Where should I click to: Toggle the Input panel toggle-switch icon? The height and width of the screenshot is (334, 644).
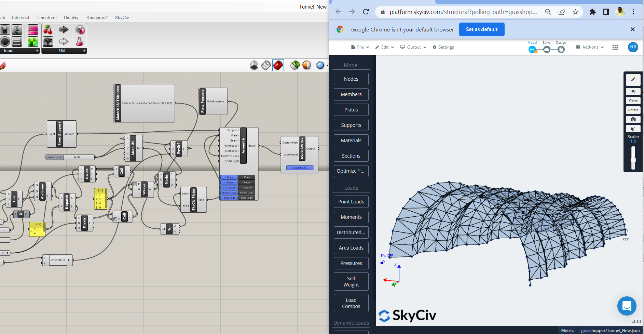[x=5, y=30]
